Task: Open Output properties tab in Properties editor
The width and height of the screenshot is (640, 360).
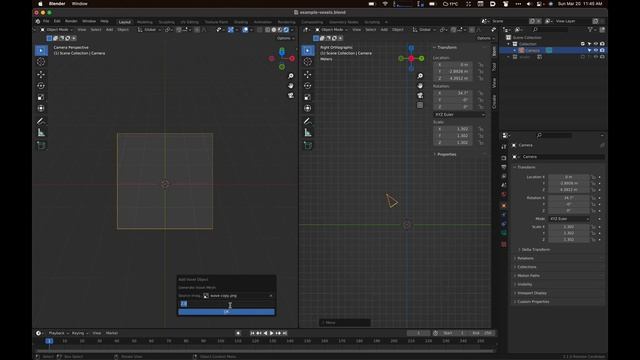Action: click(x=504, y=167)
